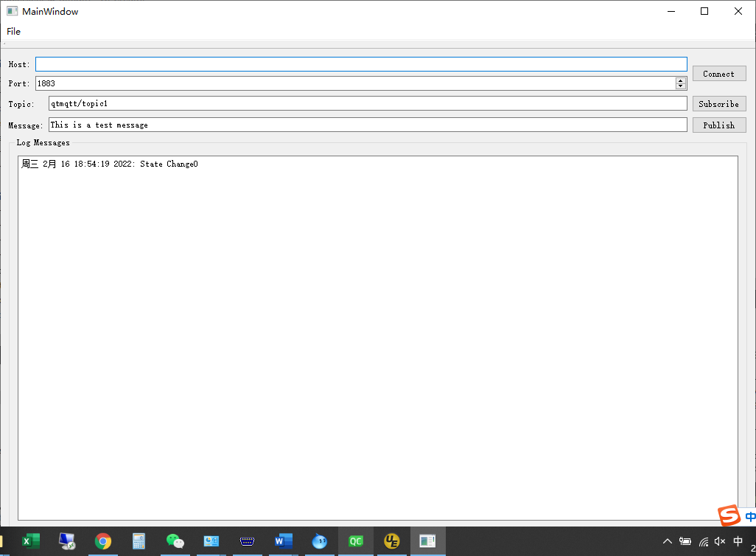Click the Connect button
Image resolution: width=756 pixels, height=556 pixels.
pyautogui.click(x=718, y=73)
